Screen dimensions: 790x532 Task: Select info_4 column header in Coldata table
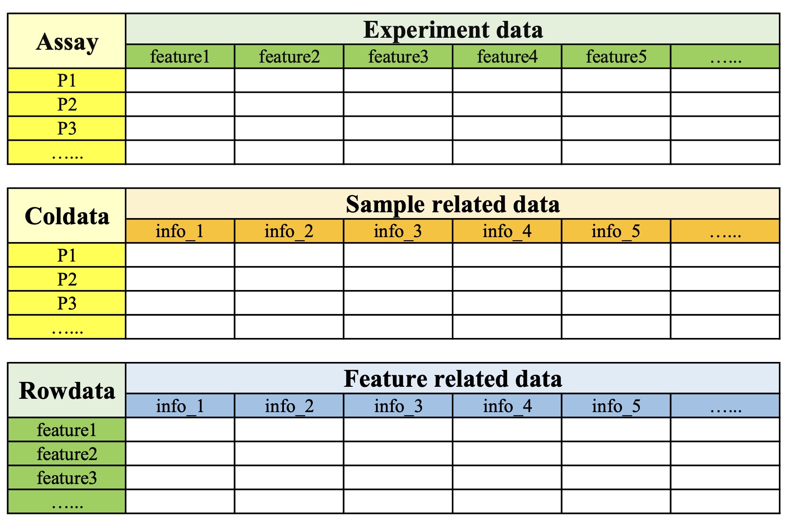click(507, 231)
